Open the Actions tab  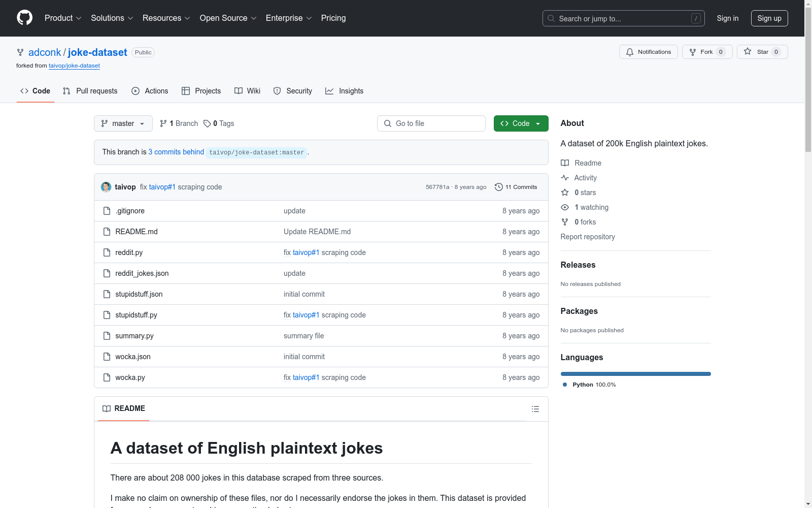[150, 91]
